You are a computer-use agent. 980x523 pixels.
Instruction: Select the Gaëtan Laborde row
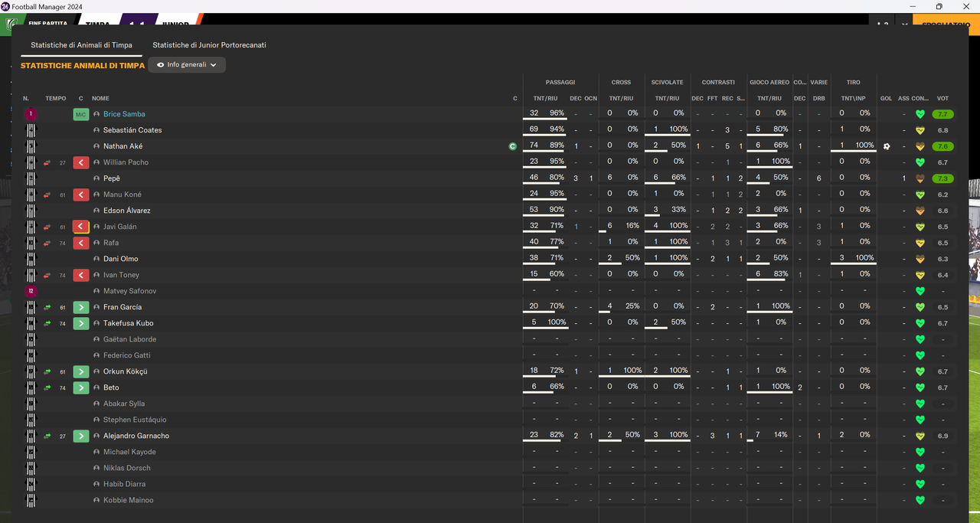tap(490, 339)
